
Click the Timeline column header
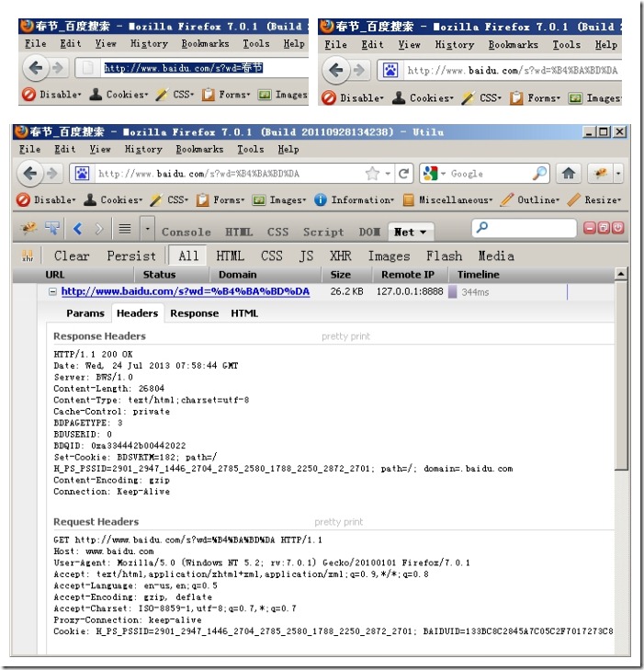(479, 274)
